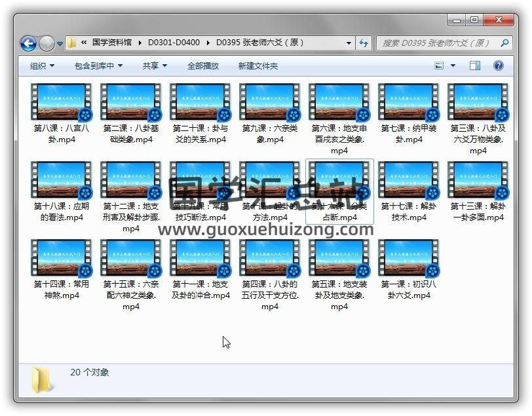Close the Explorer window
Viewport: 532px width, 416px height.
tap(499, 20)
